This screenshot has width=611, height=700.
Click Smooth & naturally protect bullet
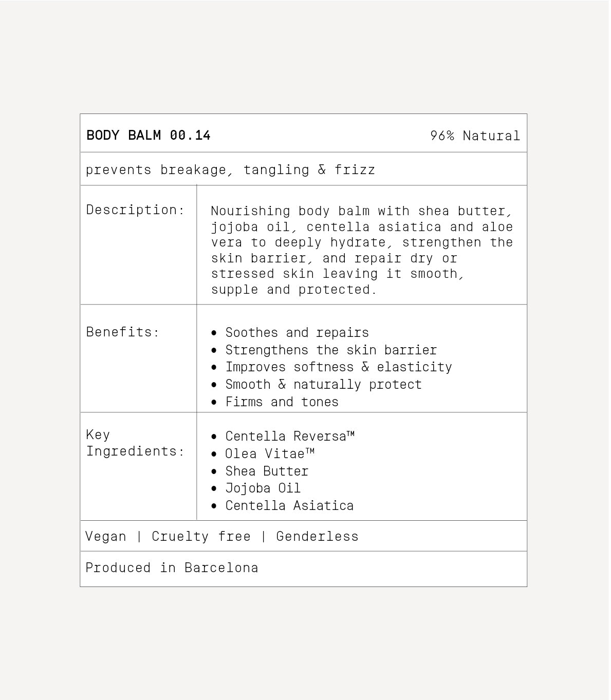[x=323, y=385]
